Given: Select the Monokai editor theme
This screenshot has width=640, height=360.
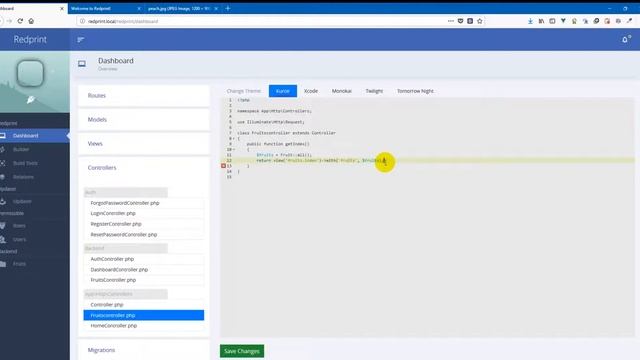Looking at the screenshot, I should pyautogui.click(x=342, y=91).
